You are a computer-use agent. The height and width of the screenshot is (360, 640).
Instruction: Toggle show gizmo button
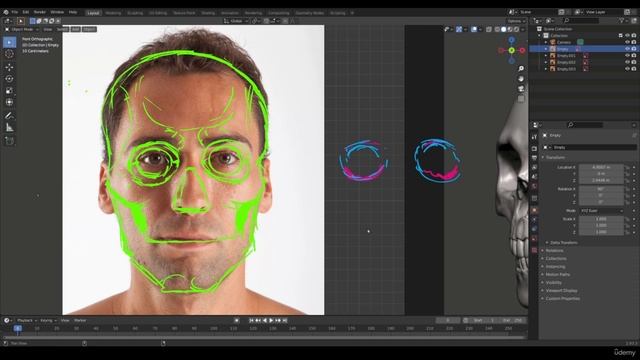tap(459, 29)
